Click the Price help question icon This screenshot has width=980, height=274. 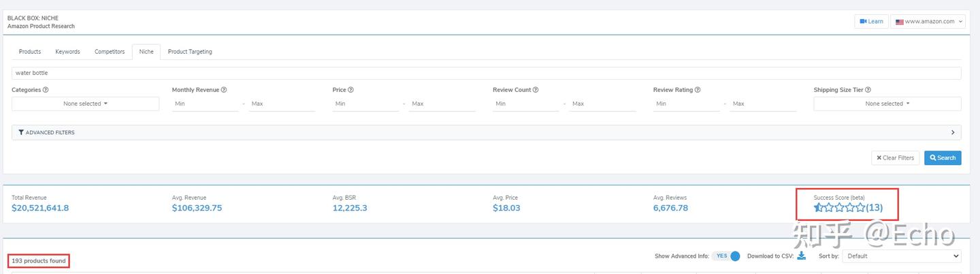click(x=351, y=90)
